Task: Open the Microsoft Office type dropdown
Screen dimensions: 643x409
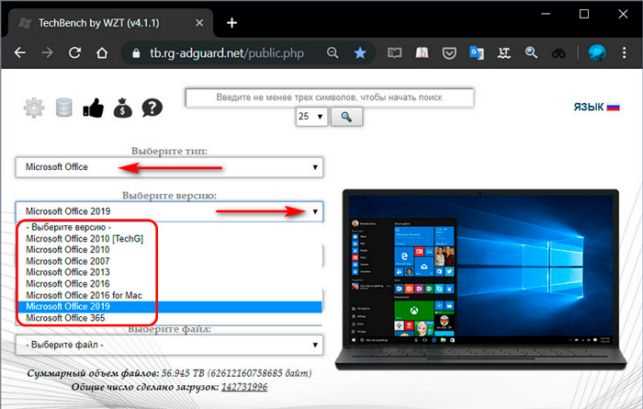Action: coord(169,167)
